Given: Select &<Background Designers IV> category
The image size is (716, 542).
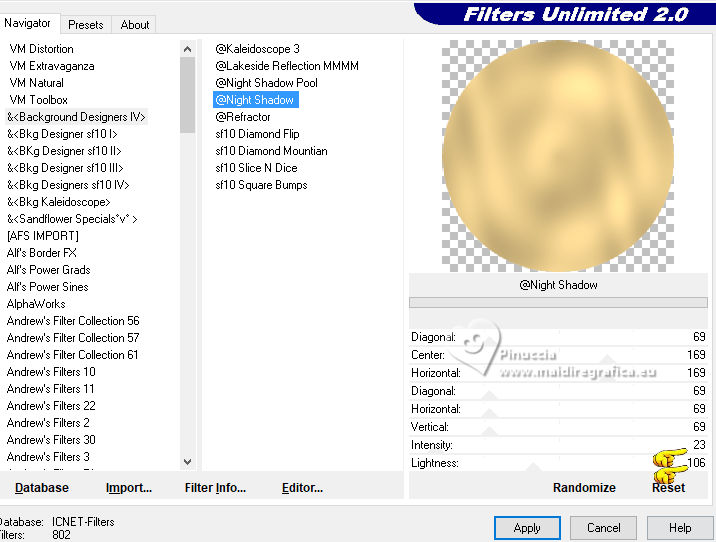Looking at the screenshot, I should tap(76, 117).
